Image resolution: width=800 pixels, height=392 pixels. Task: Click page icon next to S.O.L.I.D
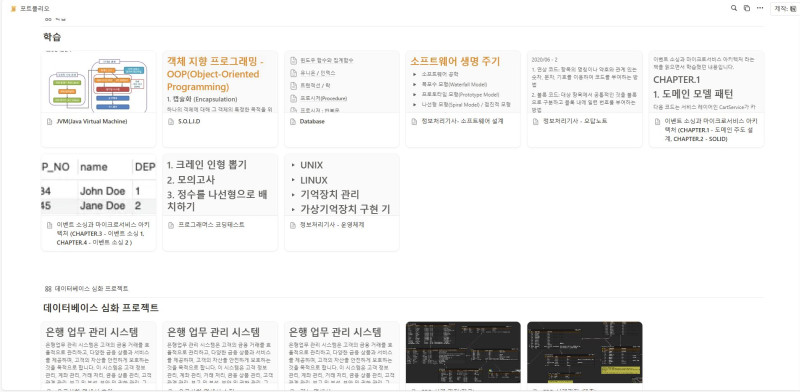[x=171, y=121]
